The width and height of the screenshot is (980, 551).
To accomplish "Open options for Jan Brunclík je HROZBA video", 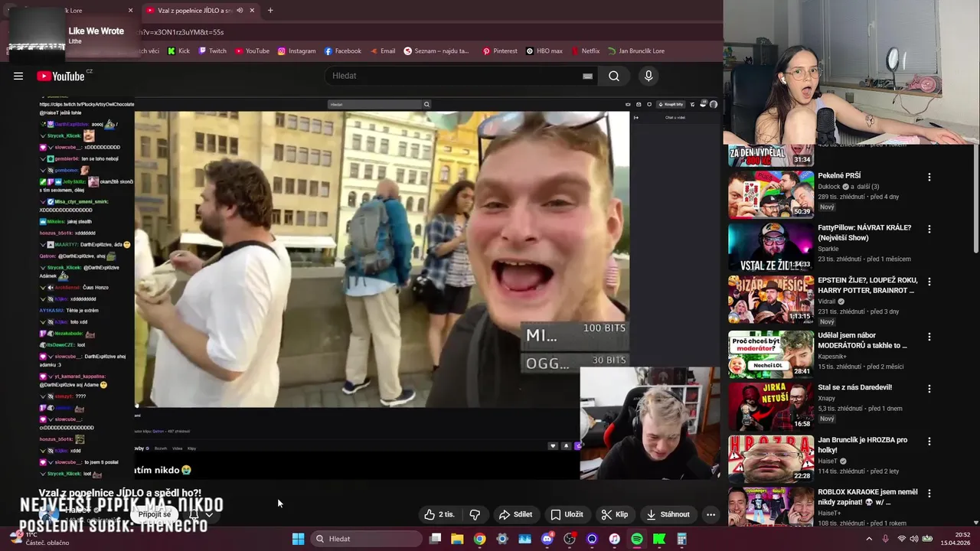I will [929, 442].
